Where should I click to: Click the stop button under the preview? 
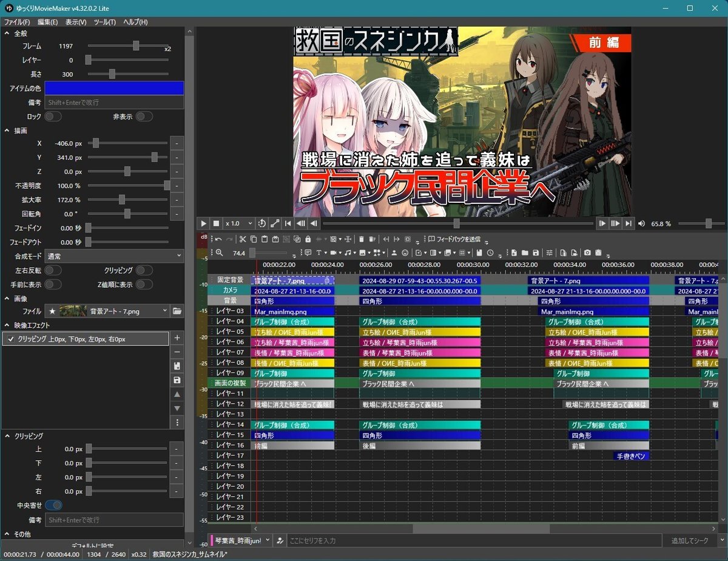[216, 223]
